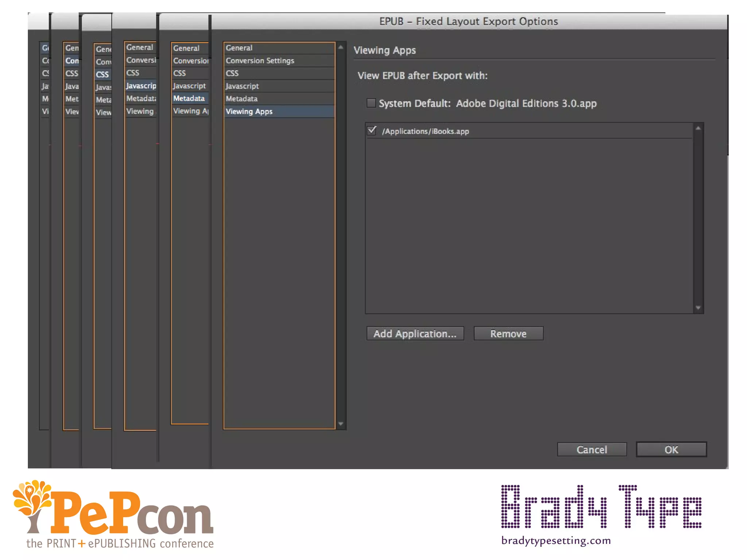Image resolution: width=747 pixels, height=560 pixels.
Task: Uncheck the /Applications/iBooks.app checkbox
Action: coord(372,131)
